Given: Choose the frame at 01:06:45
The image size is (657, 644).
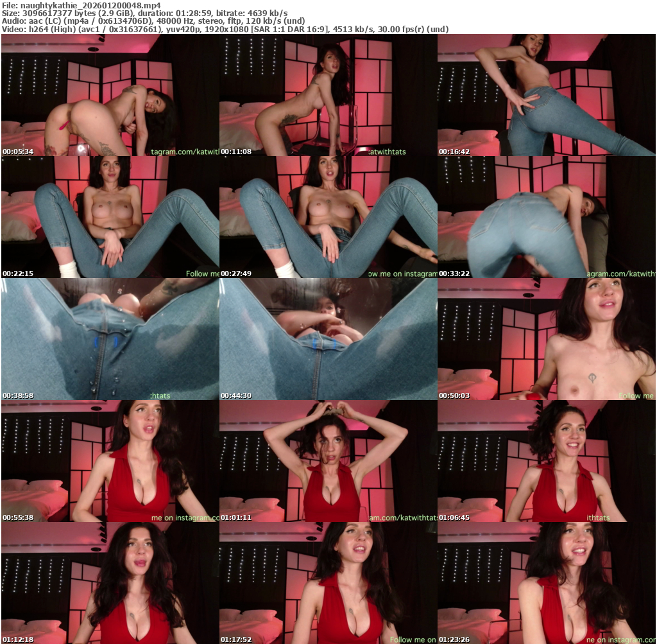Looking at the screenshot, I should click(546, 461).
